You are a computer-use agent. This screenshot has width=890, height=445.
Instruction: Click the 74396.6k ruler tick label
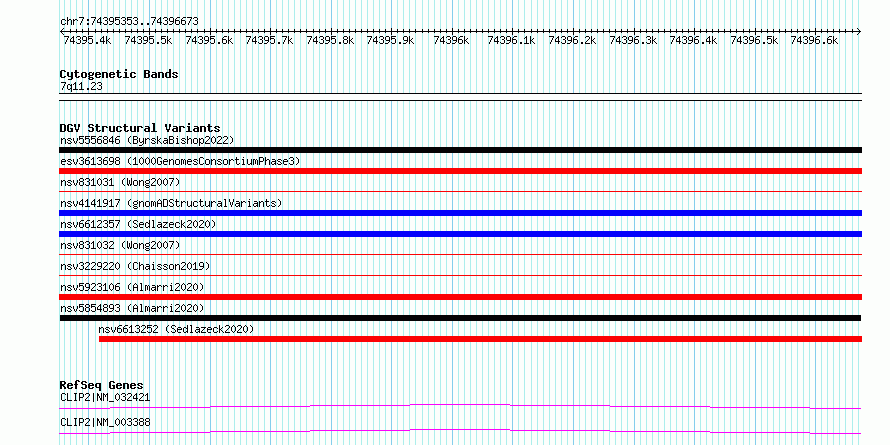pos(815,40)
